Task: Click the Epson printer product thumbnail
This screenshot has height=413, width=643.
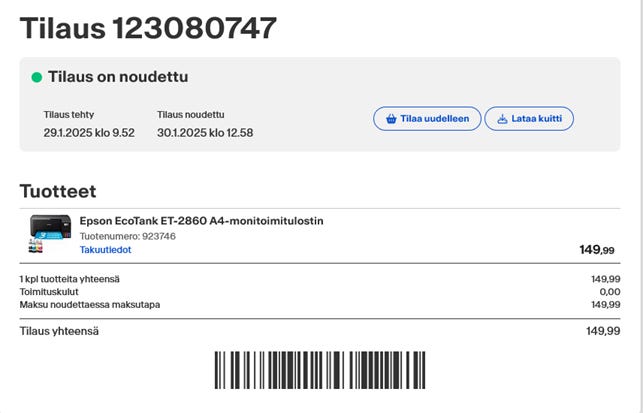Action: tap(49, 234)
